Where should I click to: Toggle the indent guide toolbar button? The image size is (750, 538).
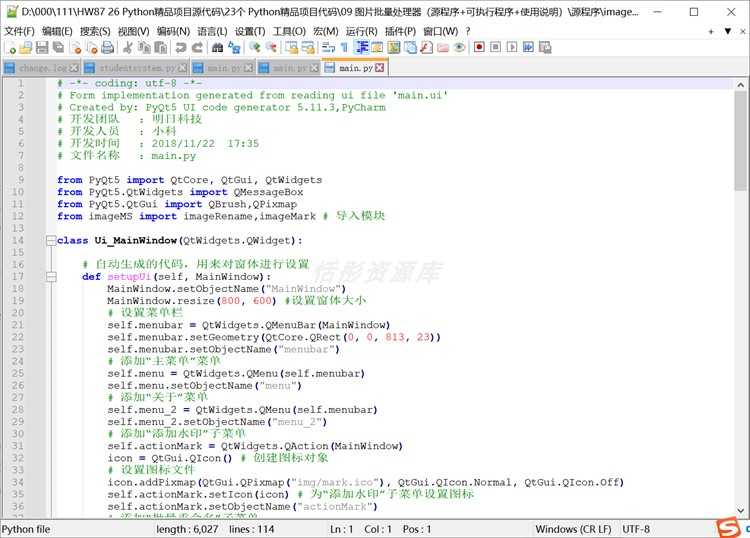pos(361,47)
